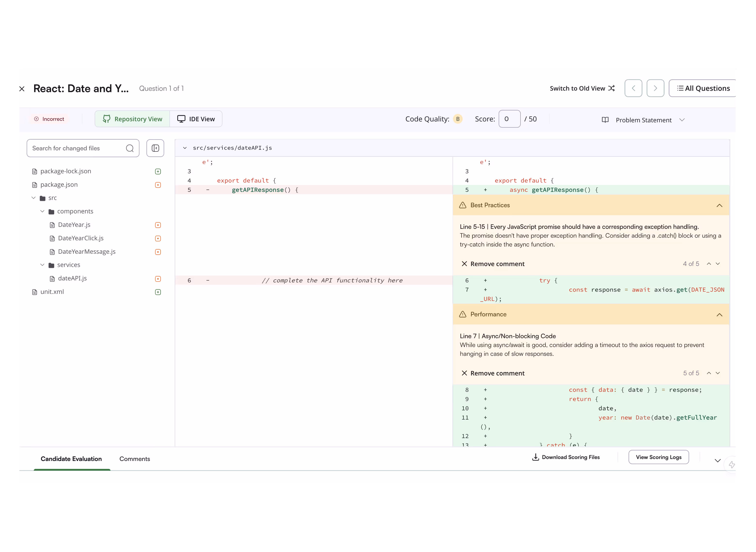Go to the next question arrow button
The height and width of the screenshot is (552, 756).
pyautogui.click(x=655, y=88)
